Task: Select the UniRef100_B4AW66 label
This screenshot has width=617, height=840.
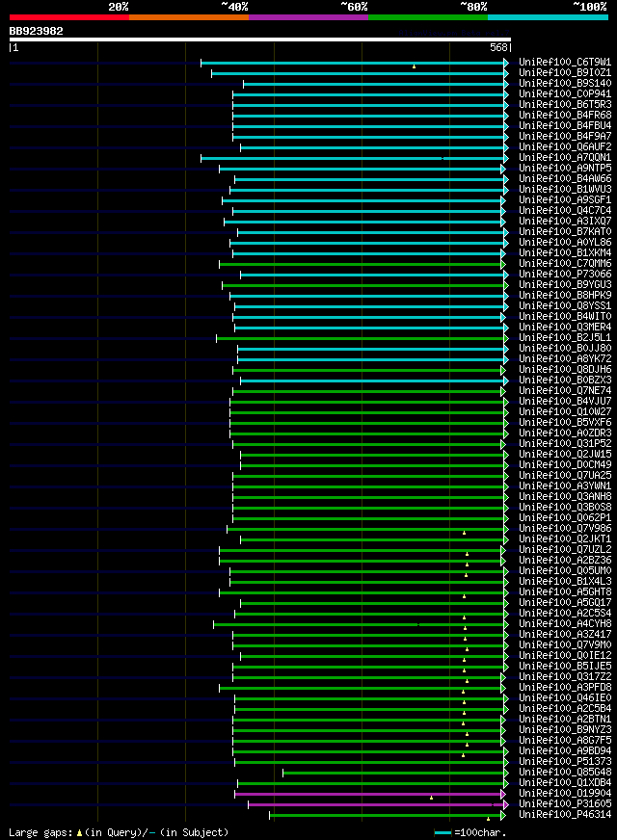Action: [x=565, y=179]
